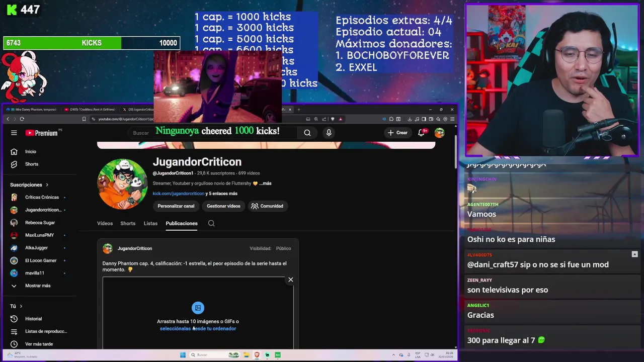644x362 pixels.
Task: Open browser downloads icon in toolbar
Action: click(x=410, y=119)
